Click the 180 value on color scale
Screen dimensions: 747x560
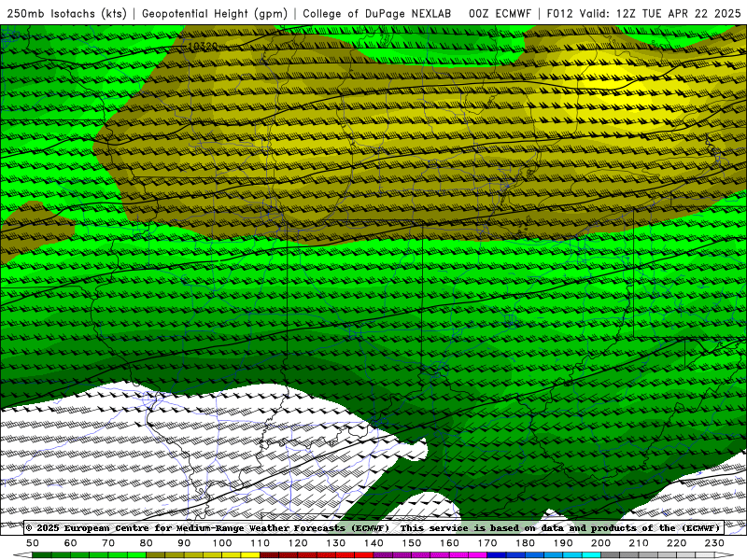pos(525,543)
